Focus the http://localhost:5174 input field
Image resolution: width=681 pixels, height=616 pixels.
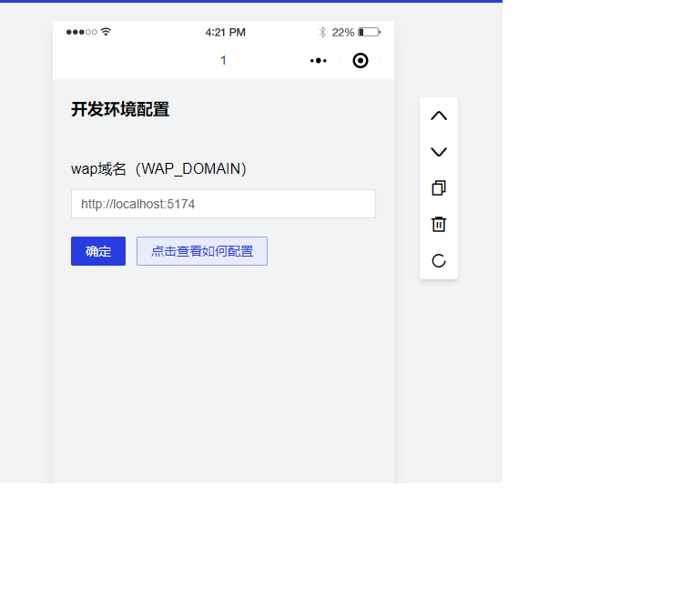(x=223, y=204)
